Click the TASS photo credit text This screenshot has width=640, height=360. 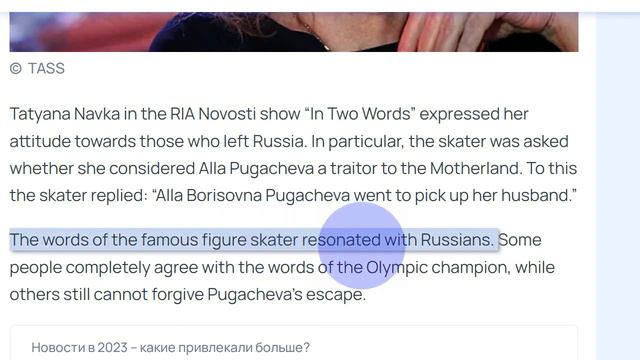tap(46, 68)
